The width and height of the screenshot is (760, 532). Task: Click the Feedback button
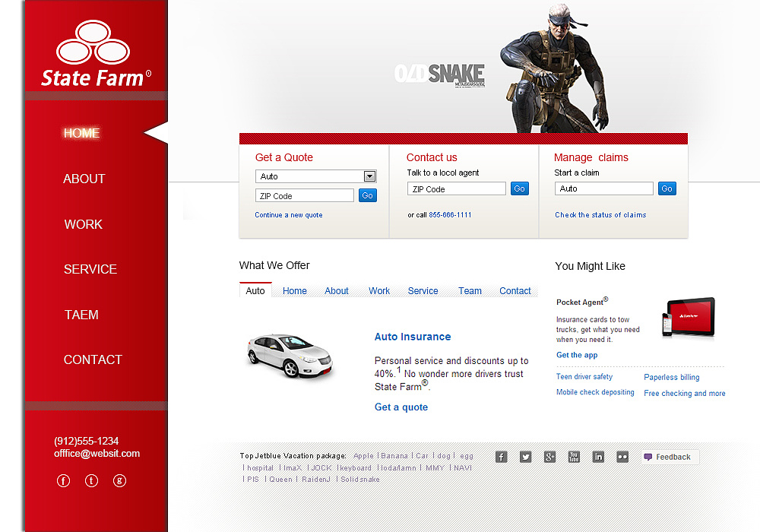(x=670, y=457)
